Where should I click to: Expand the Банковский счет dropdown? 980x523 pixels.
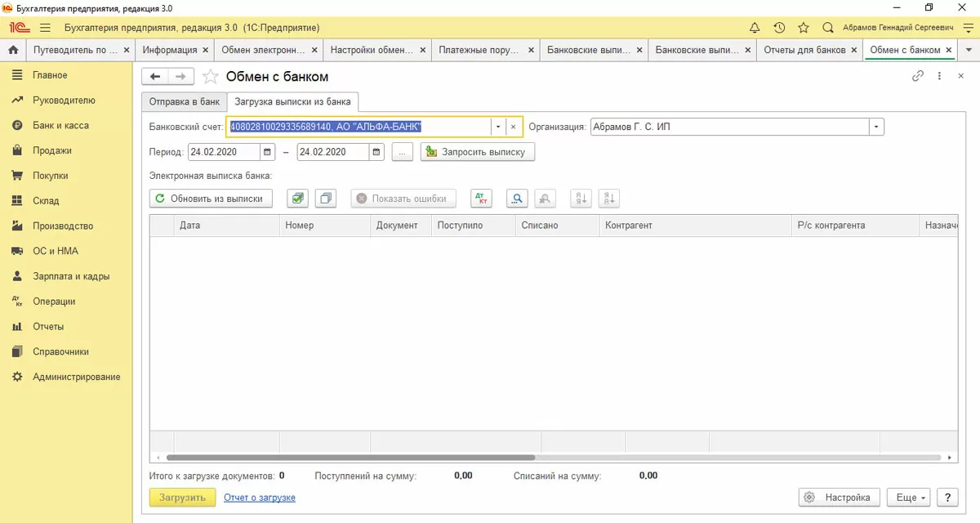pos(497,127)
